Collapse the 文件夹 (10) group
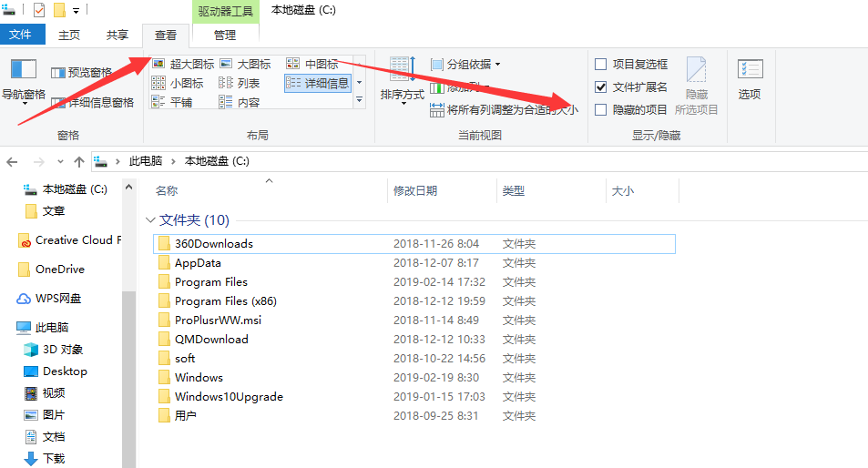 (x=149, y=220)
